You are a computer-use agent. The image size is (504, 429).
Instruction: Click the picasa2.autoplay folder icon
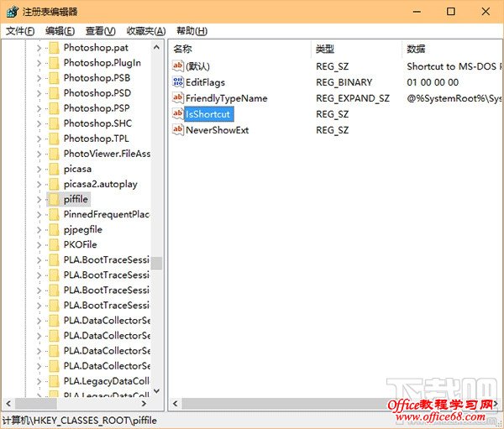click(x=54, y=184)
